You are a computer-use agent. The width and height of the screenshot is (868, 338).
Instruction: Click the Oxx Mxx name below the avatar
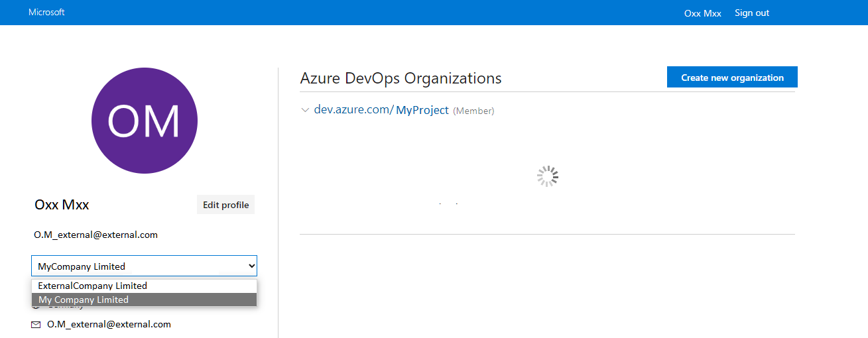point(62,205)
